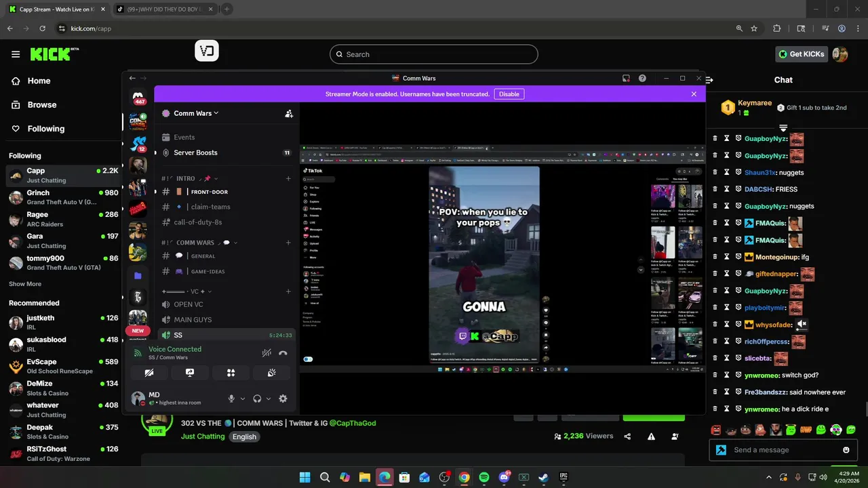Bookmark this page with the star icon

tap(754, 28)
